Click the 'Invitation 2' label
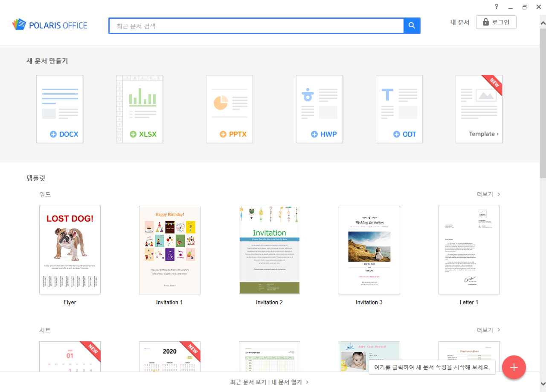Viewport: 546px width, 392px height. (x=269, y=302)
